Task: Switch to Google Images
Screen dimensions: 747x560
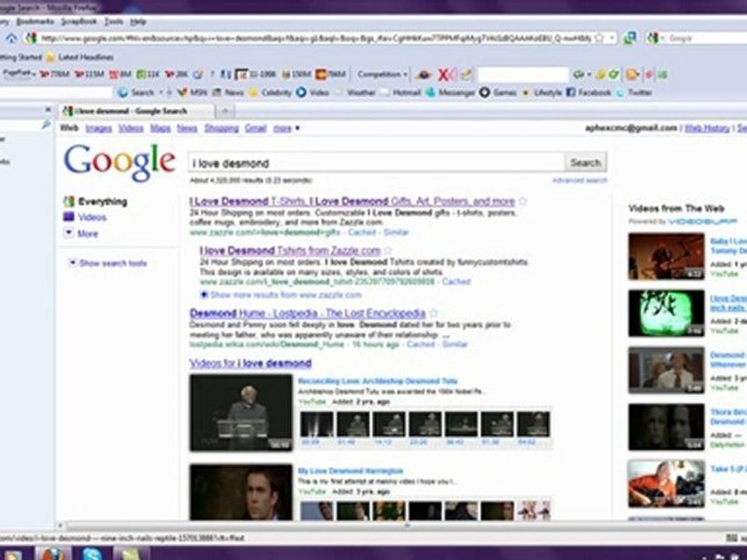Action: (x=99, y=128)
